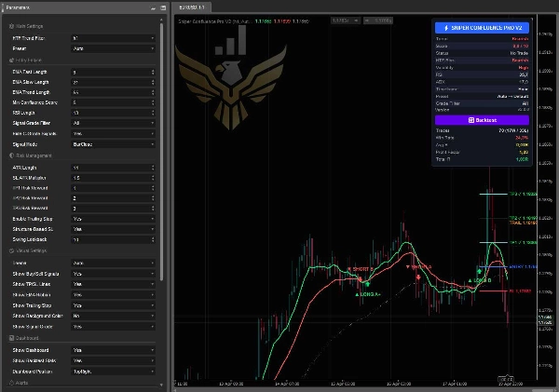Click the Parameters panel title
559x392 pixels.
(18, 7)
